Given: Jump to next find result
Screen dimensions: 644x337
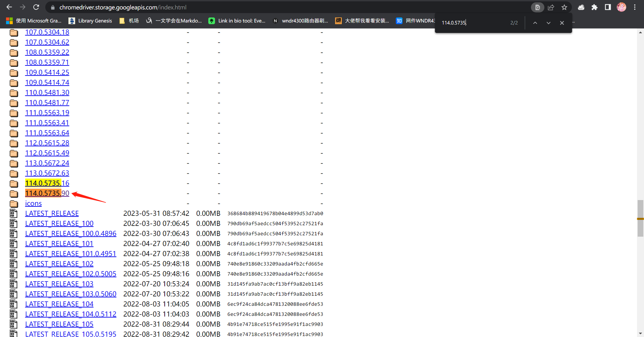Looking at the screenshot, I should 548,23.
